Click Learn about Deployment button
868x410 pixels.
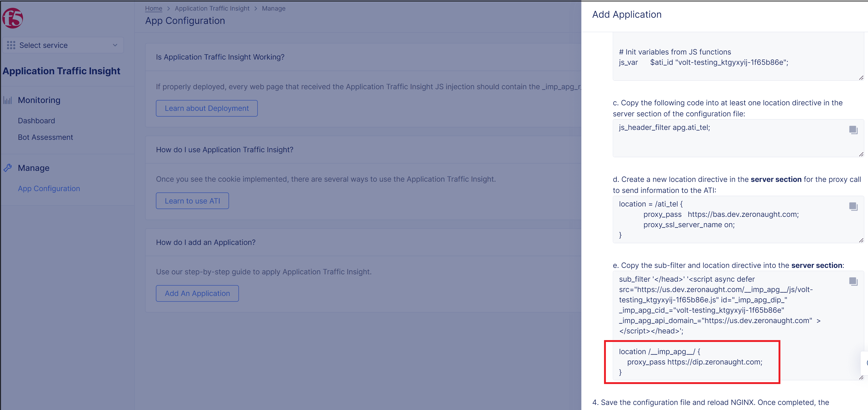[x=206, y=108]
